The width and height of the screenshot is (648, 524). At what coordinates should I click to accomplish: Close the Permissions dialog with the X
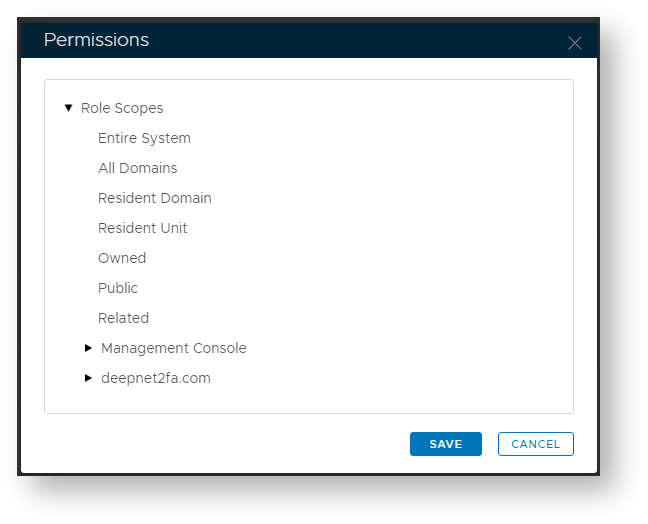click(574, 43)
